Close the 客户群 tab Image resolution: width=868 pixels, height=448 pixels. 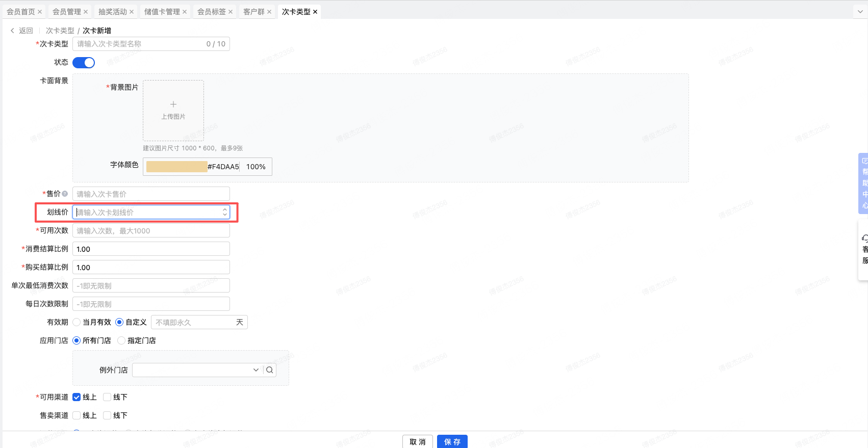[x=269, y=12]
